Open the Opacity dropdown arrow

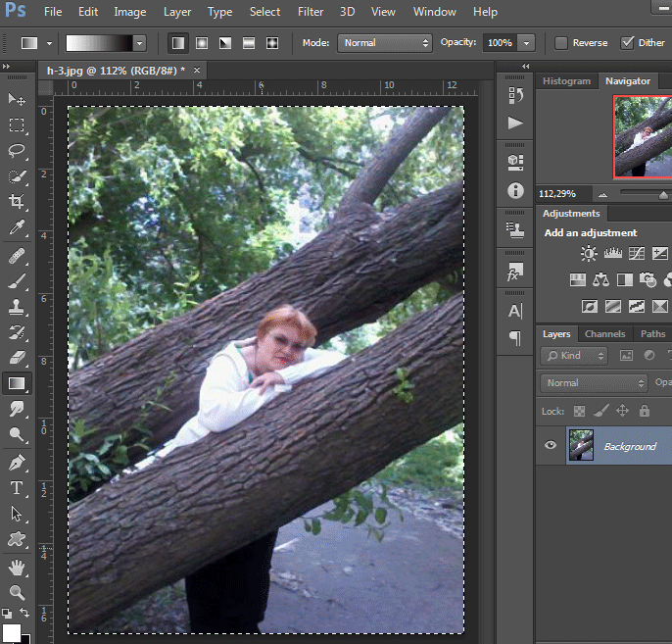pyautogui.click(x=527, y=43)
